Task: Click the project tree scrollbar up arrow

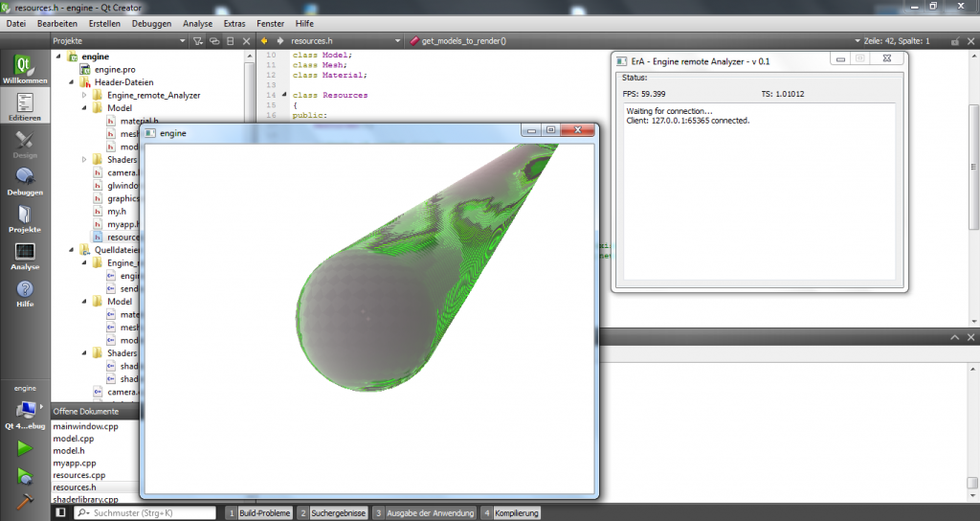Action: click(250, 55)
